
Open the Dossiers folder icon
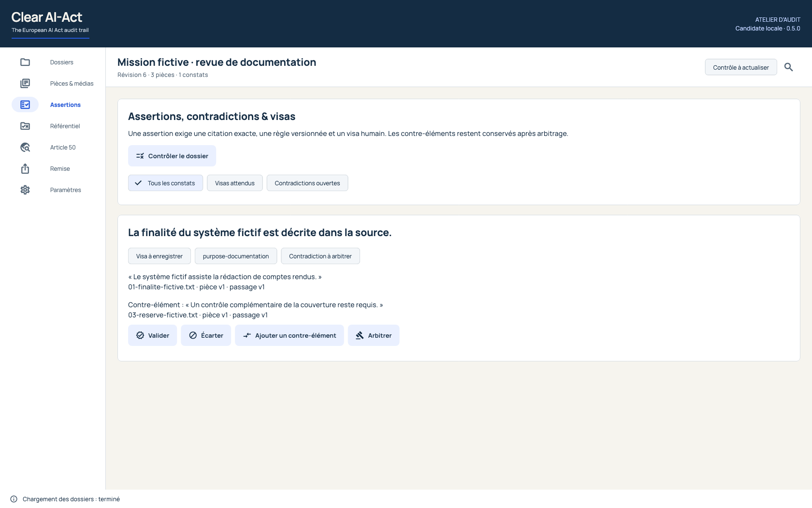point(25,62)
